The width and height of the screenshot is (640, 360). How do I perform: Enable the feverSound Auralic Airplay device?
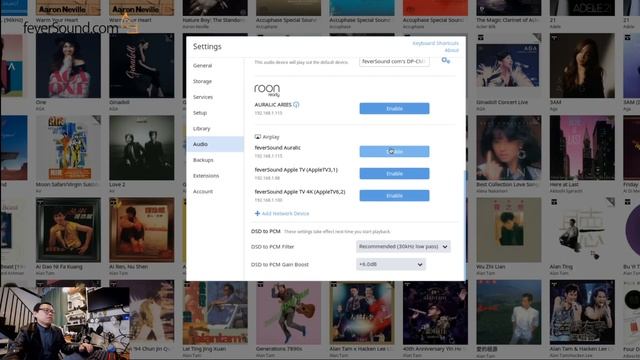(394, 151)
